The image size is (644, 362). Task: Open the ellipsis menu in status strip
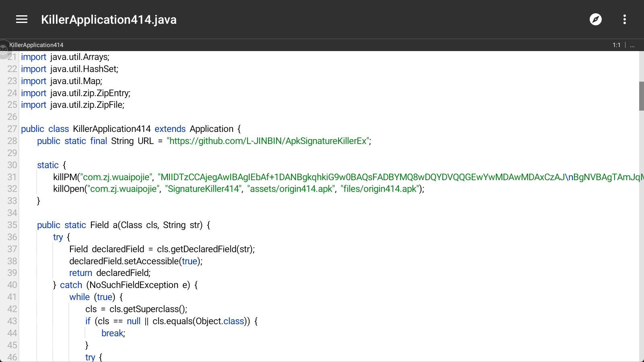pyautogui.click(x=632, y=45)
